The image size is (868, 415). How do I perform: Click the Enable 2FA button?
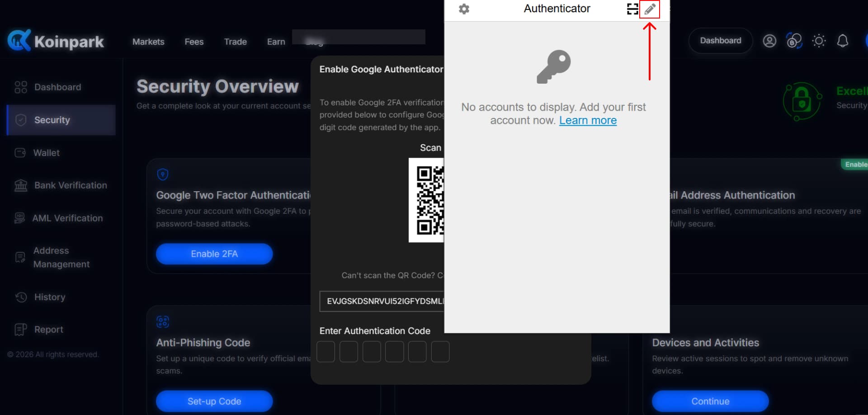(x=214, y=254)
